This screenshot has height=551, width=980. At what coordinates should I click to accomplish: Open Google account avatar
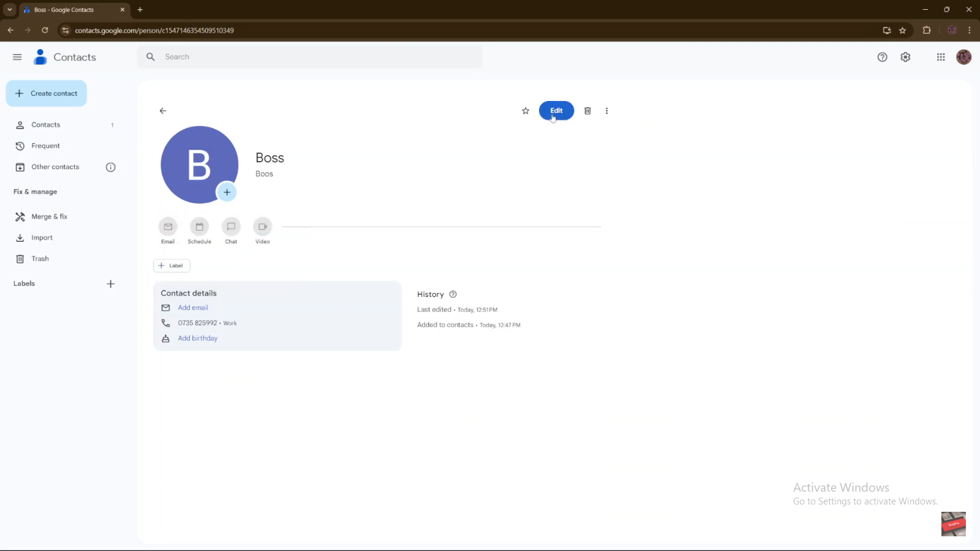pos(963,57)
